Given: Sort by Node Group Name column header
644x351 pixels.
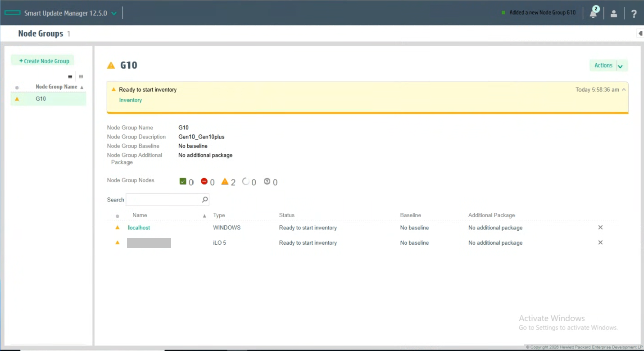Looking at the screenshot, I should pyautogui.click(x=56, y=87).
